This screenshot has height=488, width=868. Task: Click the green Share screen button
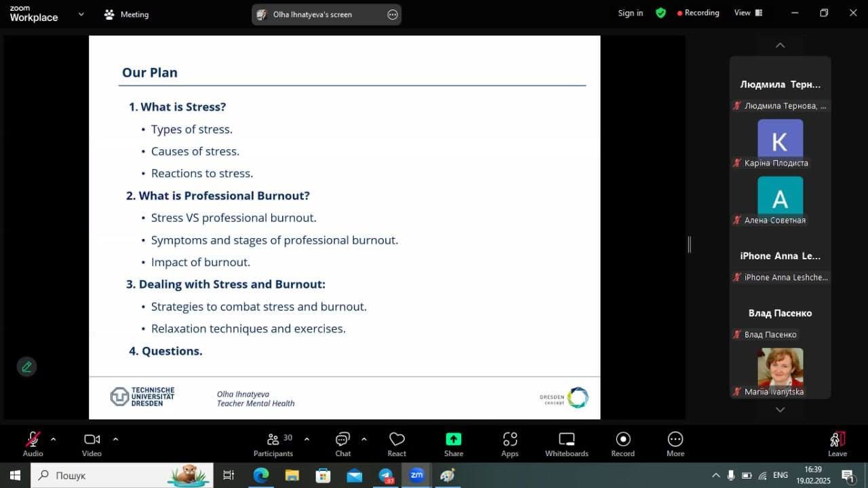click(x=454, y=444)
